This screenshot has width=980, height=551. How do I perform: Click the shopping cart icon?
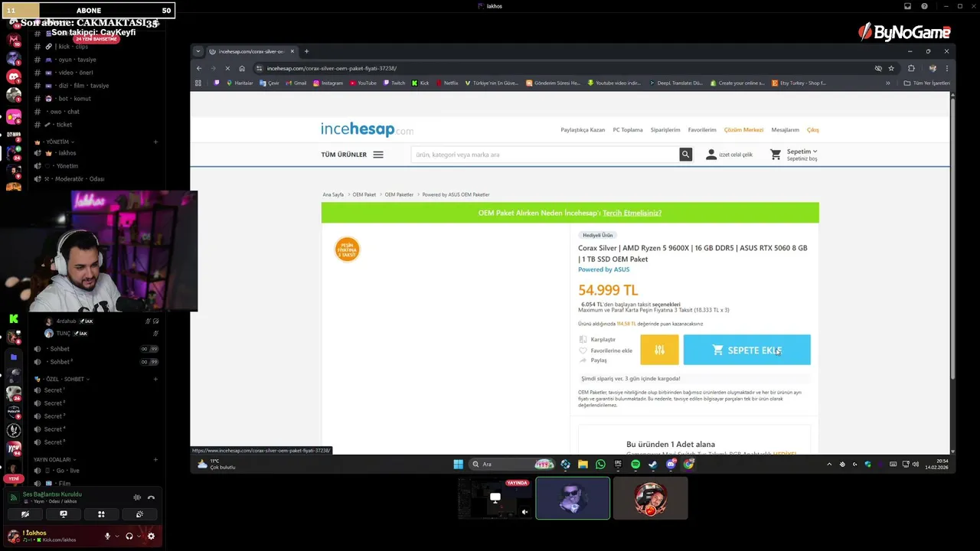click(x=776, y=155)
